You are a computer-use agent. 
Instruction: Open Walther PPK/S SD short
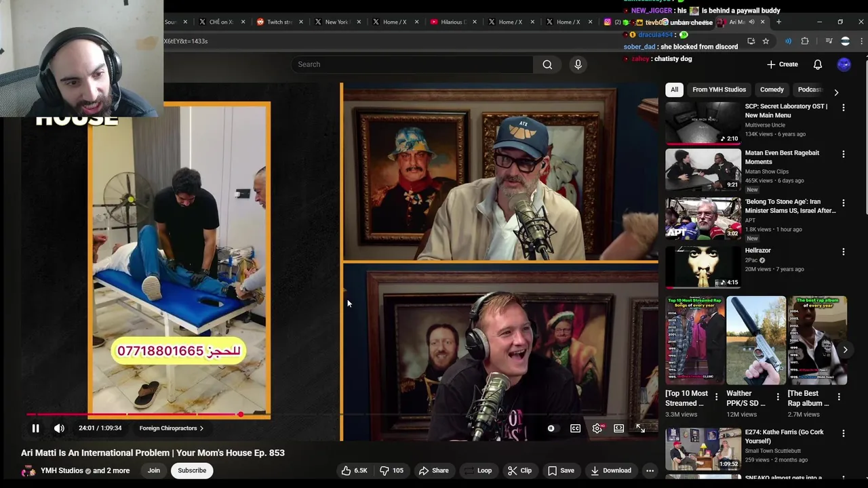click(x=756, y=340)
